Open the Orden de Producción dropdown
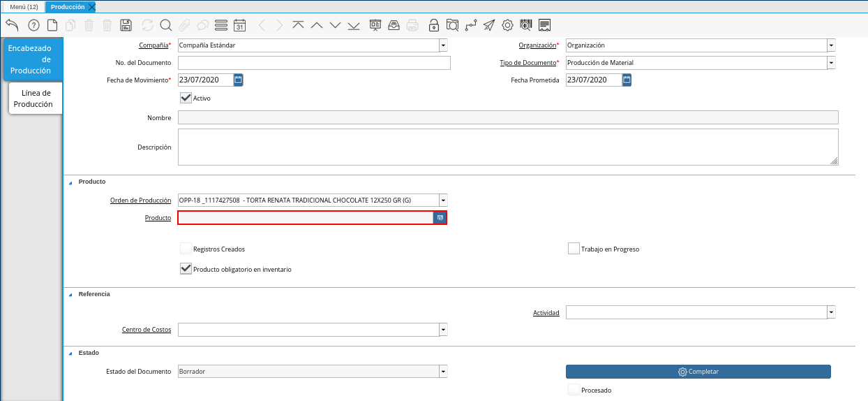Image resolution: width=868 pixels, height=401 pixels. point(443,200)
